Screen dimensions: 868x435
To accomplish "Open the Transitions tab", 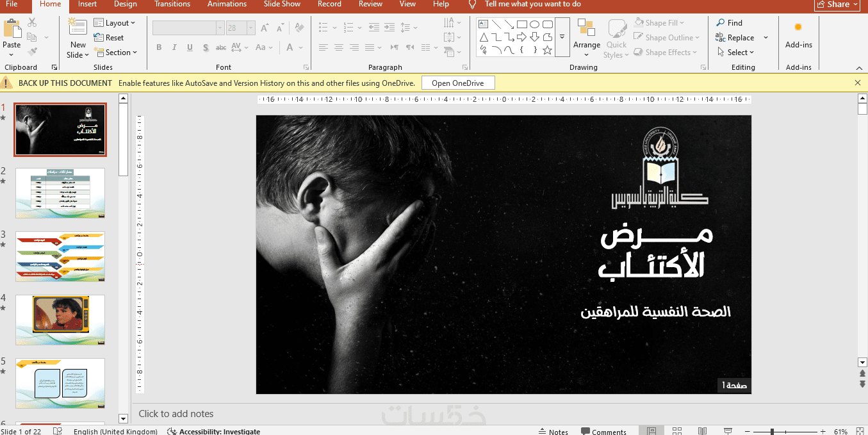I will (x=172, y=4).
